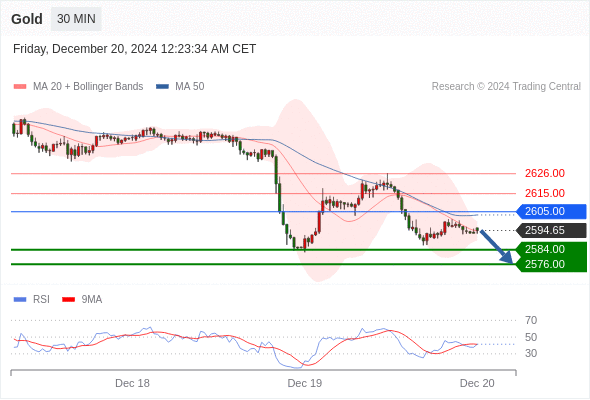
Task: Click 'Research © 2024 Trading Central' credit text
Action: click(x=506, y=87)
